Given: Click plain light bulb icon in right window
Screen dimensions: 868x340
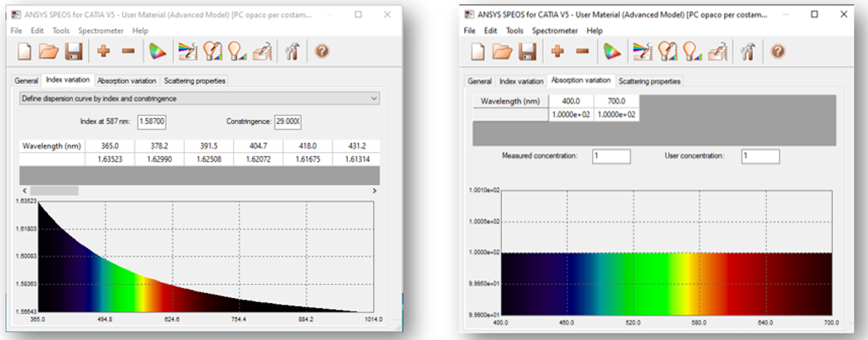Looking at the screenshot, I should point(693,52).
